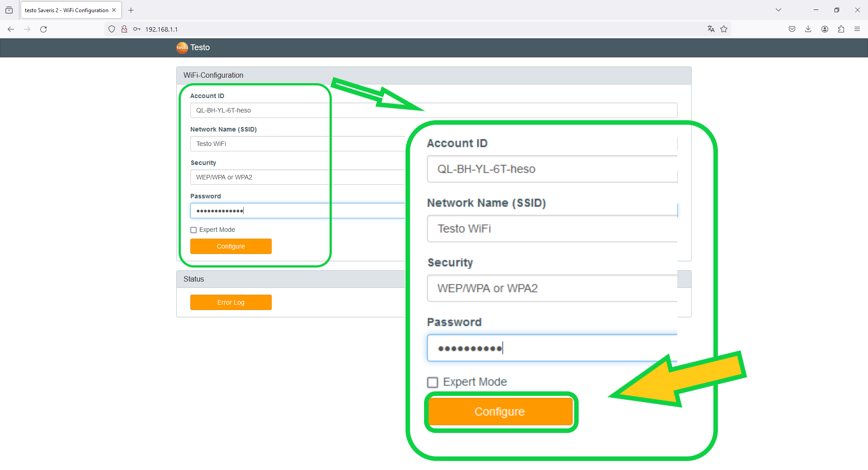
Task: Click the Status panel heading
Action: (193, 279)
